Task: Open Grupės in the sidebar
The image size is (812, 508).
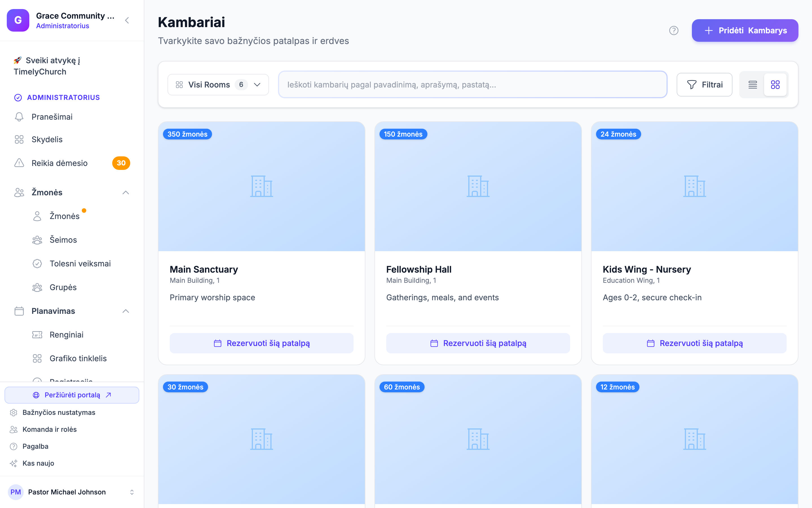Action: pos(81,287)
